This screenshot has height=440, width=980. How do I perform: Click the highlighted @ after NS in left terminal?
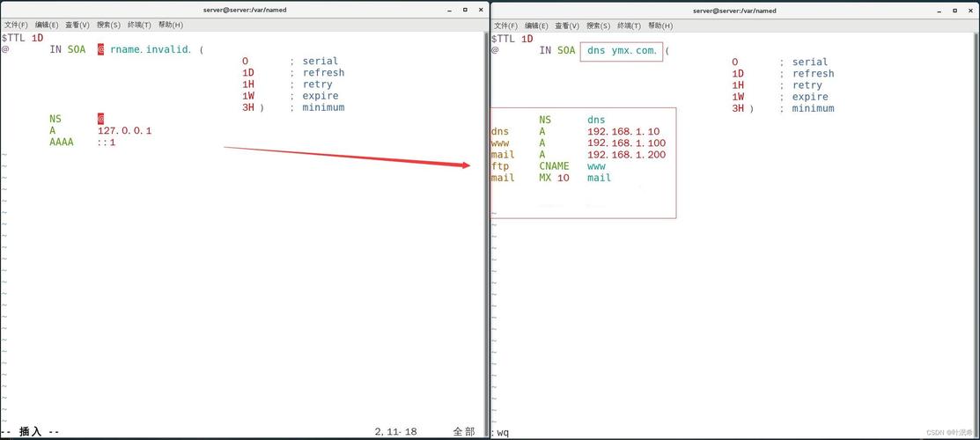pyautogui.click(x=100, y=119)
